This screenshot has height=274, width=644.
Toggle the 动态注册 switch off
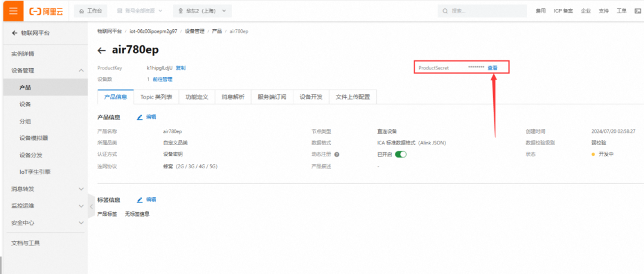coord(401,154)
